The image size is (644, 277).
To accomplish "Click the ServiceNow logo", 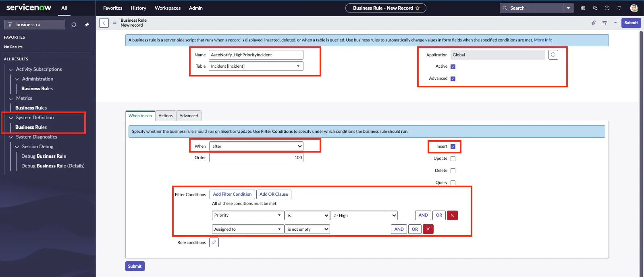I will pos(29,8).
